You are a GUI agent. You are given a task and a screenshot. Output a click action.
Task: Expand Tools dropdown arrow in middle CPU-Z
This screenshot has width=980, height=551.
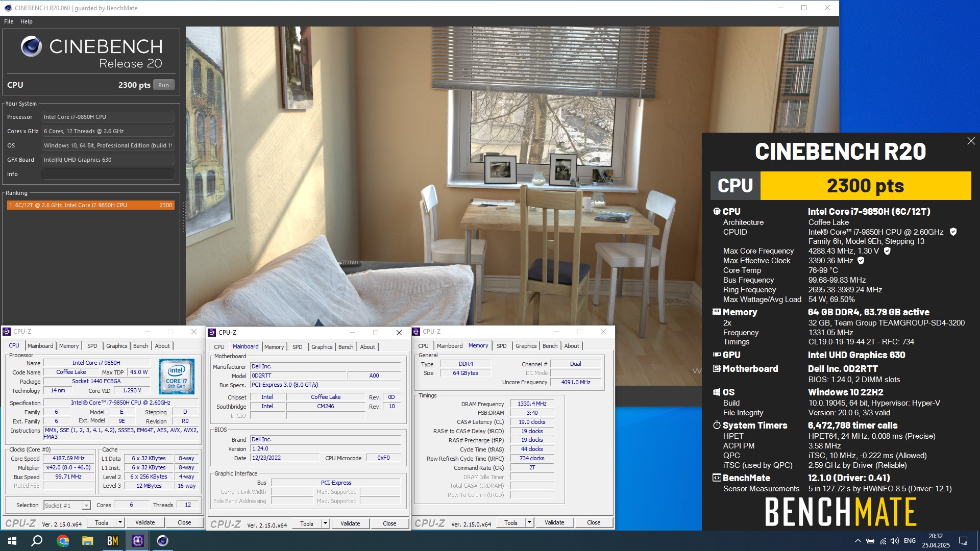click(x=326, y=523)
